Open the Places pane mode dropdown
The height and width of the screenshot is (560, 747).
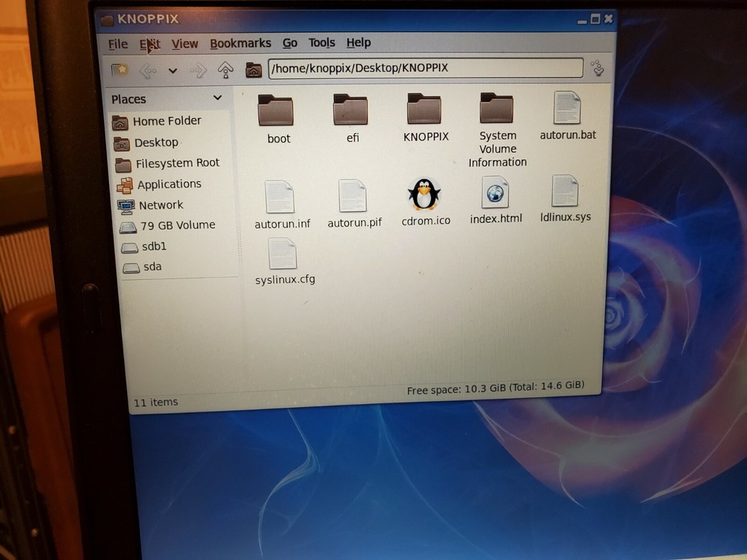click(x=217, y=98)
